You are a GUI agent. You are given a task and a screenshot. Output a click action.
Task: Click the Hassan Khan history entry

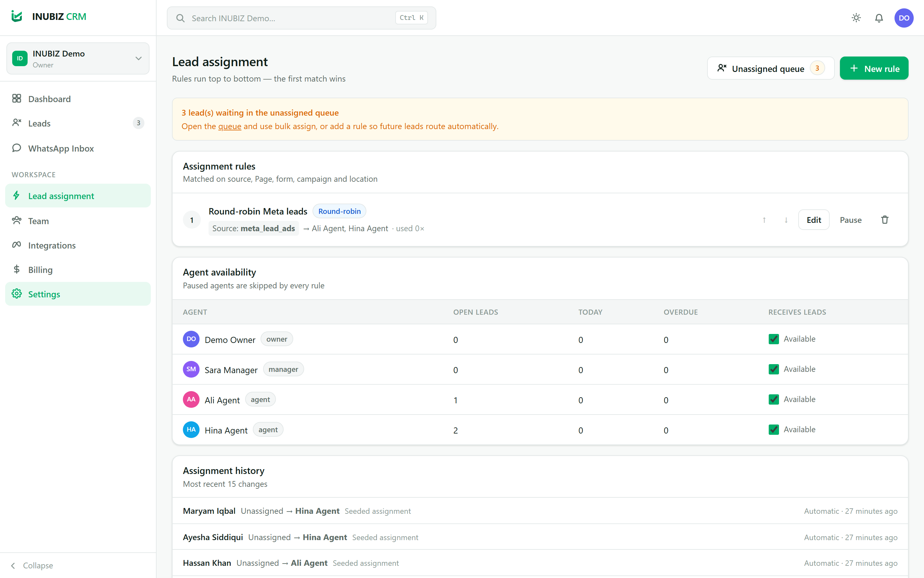[x=540, y=563]
